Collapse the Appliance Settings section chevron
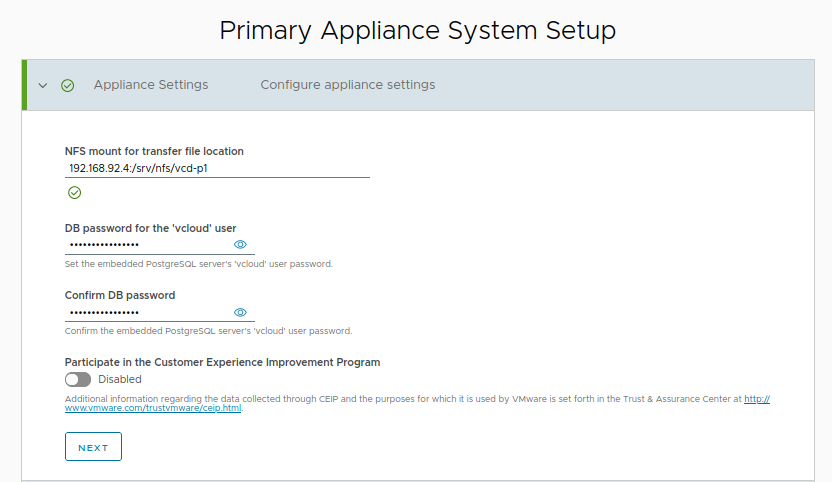This screenshot has height=482, width=832. tap(43, 86)
